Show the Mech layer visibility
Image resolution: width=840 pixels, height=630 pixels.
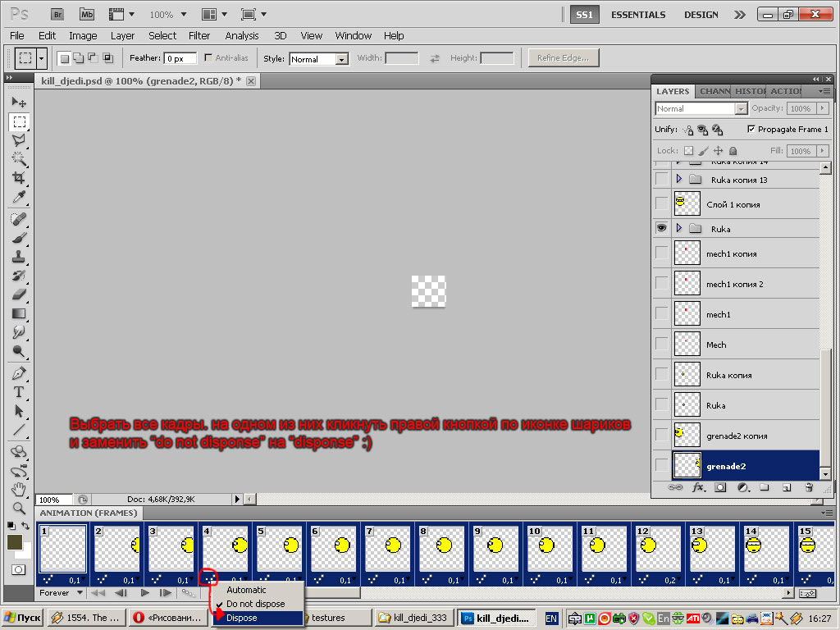pos(661,345)
